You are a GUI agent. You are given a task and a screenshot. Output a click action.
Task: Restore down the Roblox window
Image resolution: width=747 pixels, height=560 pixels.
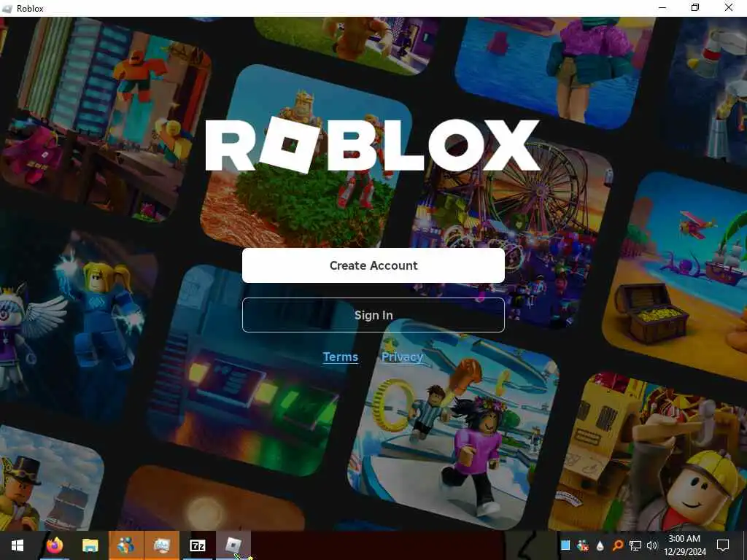tap(695, 8)
